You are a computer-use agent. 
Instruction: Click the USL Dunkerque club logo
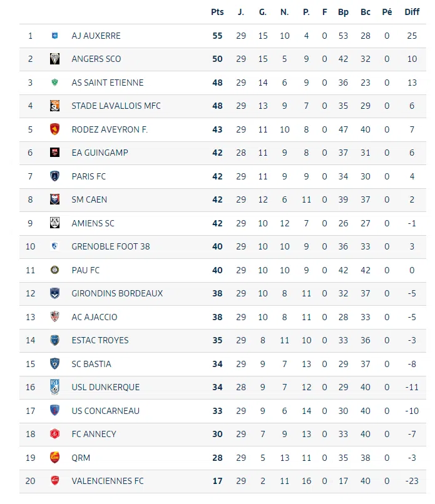tap(54, 387)
